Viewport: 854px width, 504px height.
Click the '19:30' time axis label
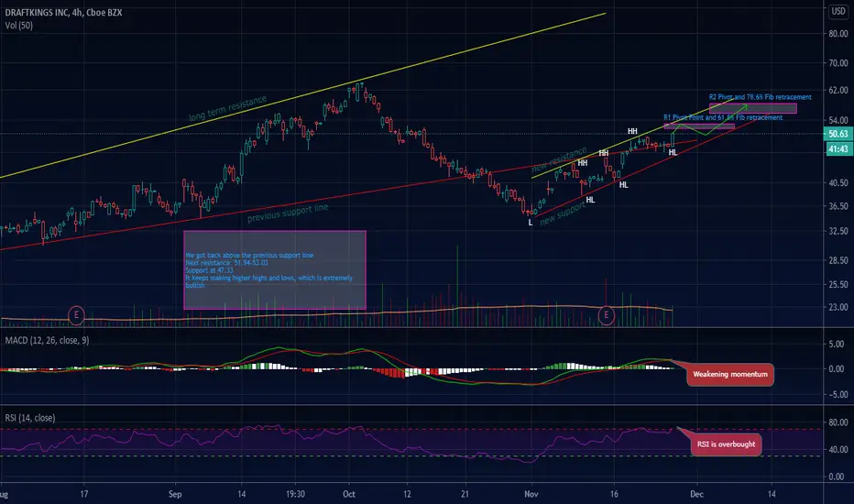pos(295,494)
